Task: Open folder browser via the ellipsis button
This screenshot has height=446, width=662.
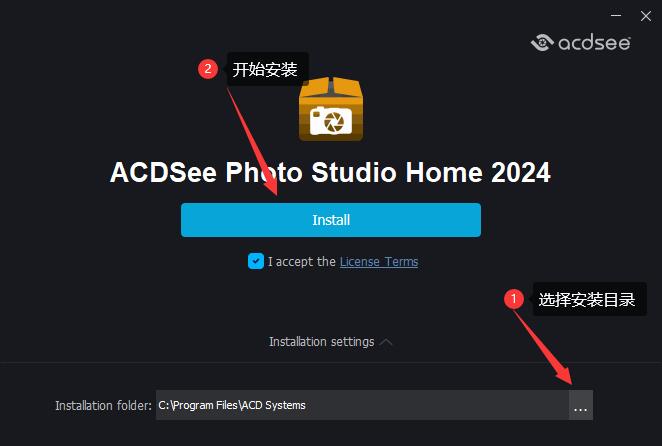Action: pyautogui.click(x=581, y=405)
